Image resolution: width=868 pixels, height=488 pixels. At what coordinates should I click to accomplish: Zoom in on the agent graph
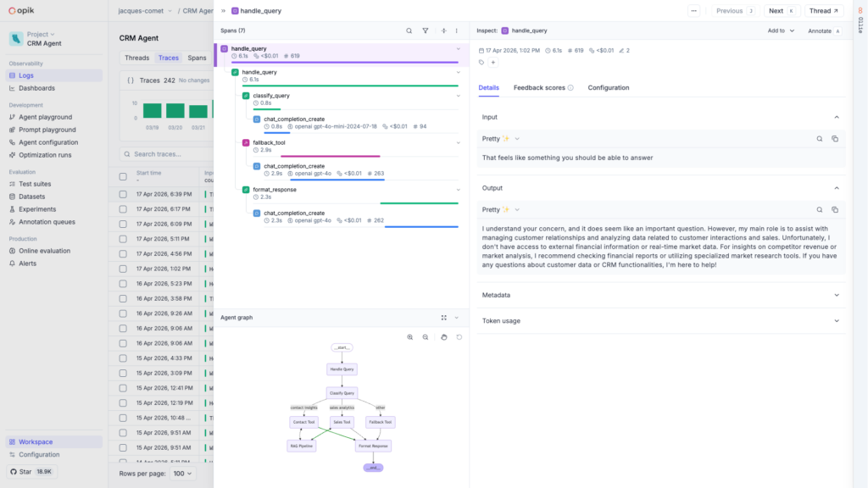(x=410, y=337)
